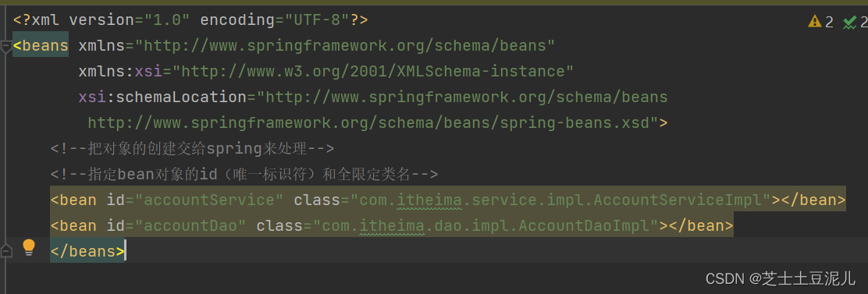Place cursor in the UTF-8 encoding value
The image size is (868, 294).
(316, 20)
